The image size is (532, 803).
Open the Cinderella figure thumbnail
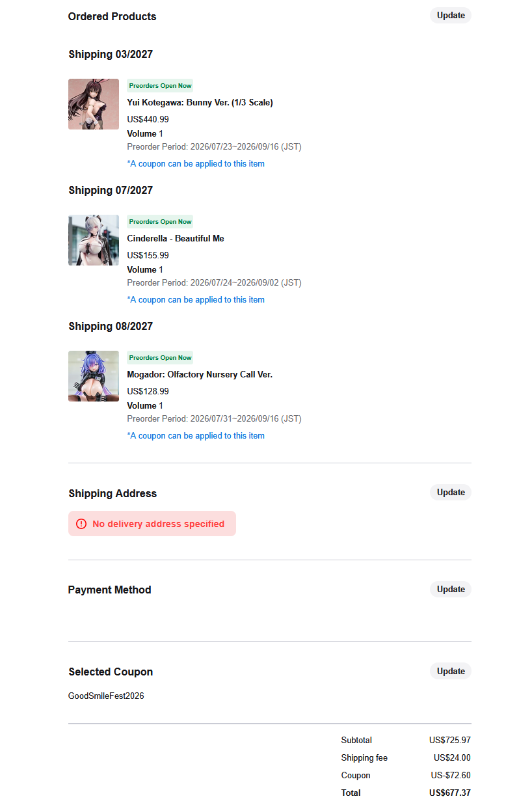click(x=94, y=240)
